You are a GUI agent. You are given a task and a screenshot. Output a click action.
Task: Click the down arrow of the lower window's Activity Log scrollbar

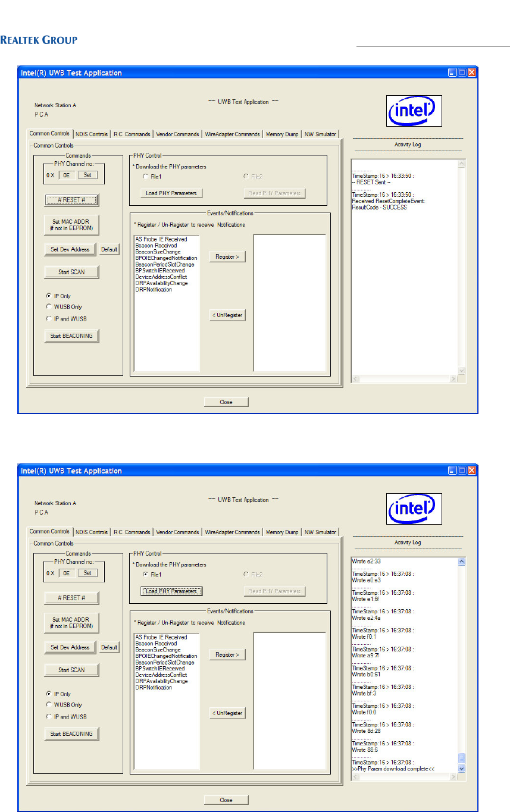tap(461, 769)
